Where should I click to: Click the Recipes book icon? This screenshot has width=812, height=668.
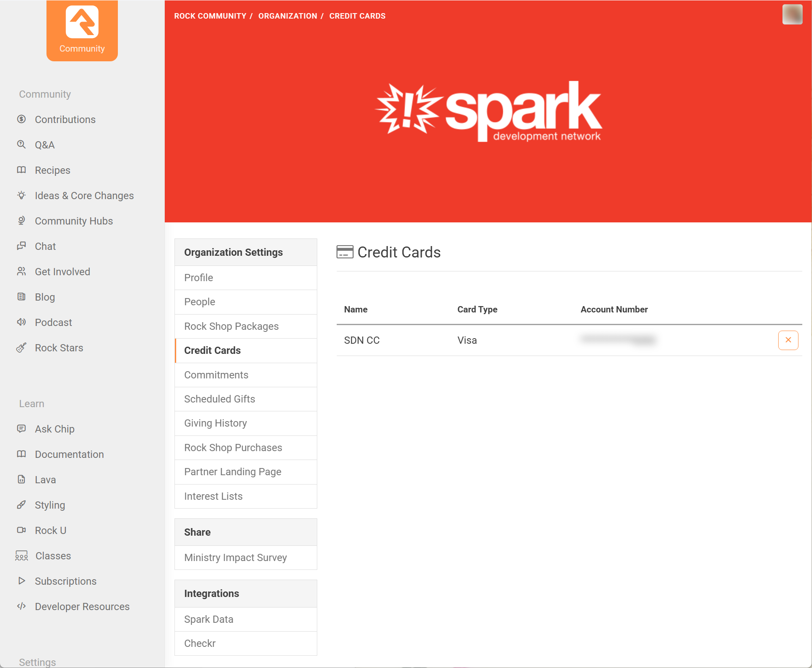22,170
